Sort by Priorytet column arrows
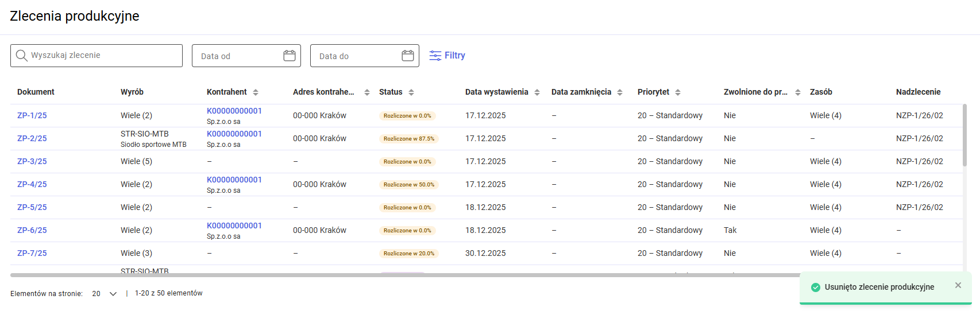This screenshot has width=980, height=311. 678,92
